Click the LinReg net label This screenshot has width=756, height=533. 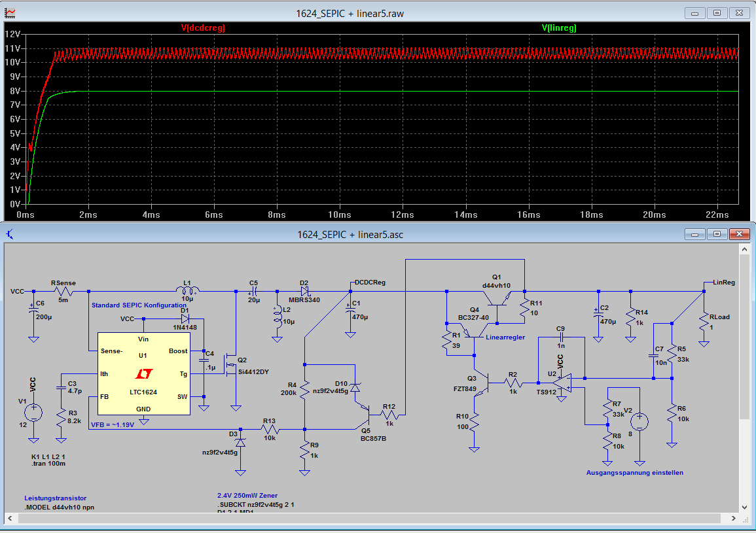(724, 283)
